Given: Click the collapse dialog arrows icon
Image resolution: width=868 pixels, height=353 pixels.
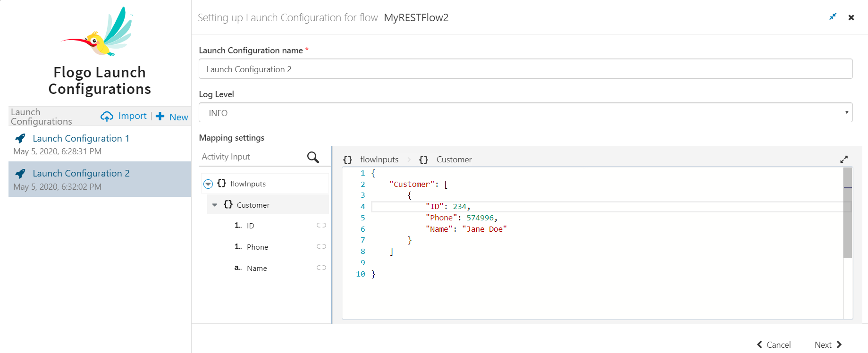Looking at the screenshot, I should click(x=833, y=17).
